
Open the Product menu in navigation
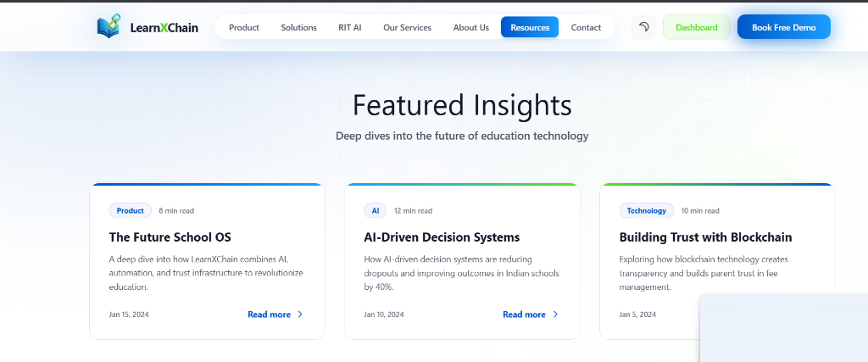coord(244,27)
